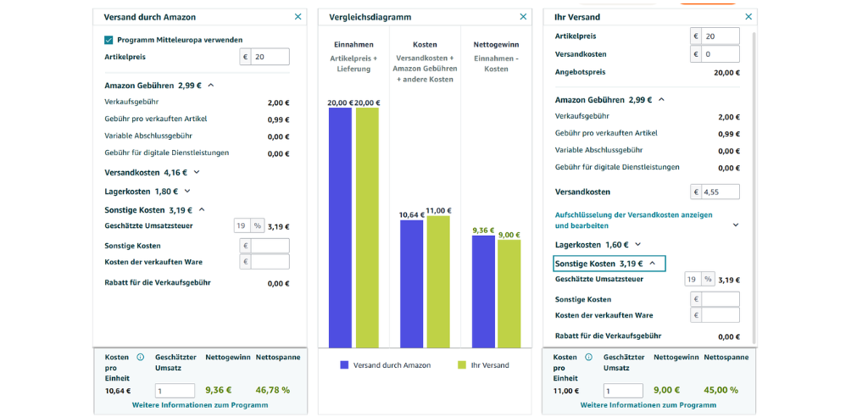Expand Versandkosten 4,16 € section
The image size is (868, 417).
click(x=197, y=172)
